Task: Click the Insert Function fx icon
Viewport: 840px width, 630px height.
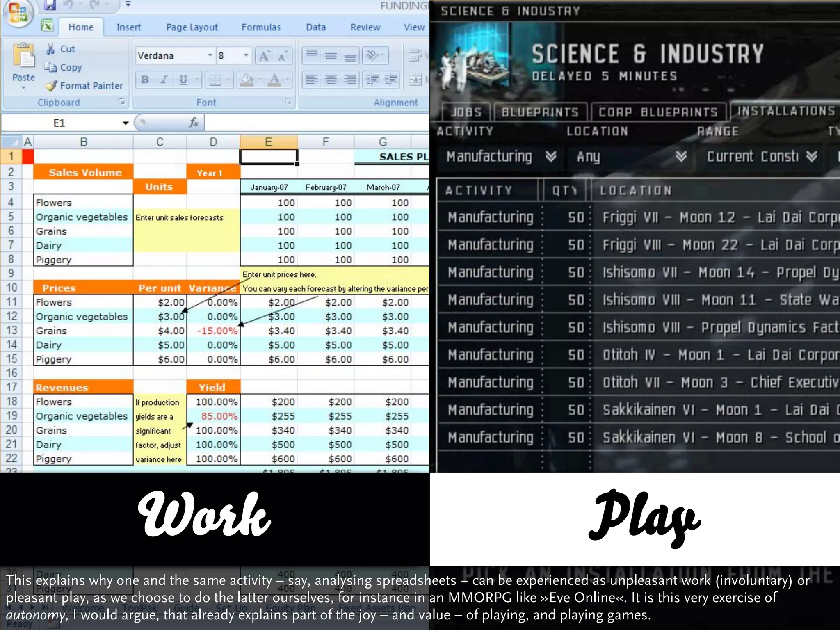Action: coord(194,122)
